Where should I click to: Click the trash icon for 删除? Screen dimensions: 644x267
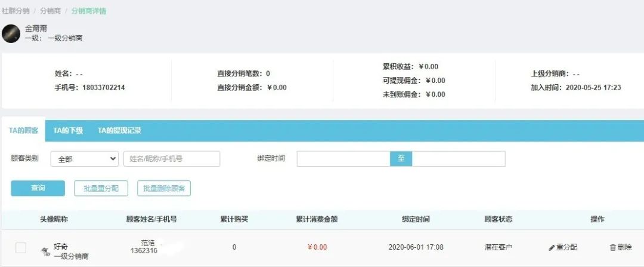tap(612, 247)
